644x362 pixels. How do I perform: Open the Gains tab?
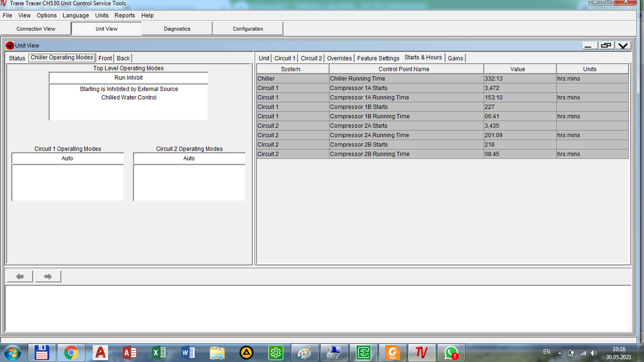[455, 58]
